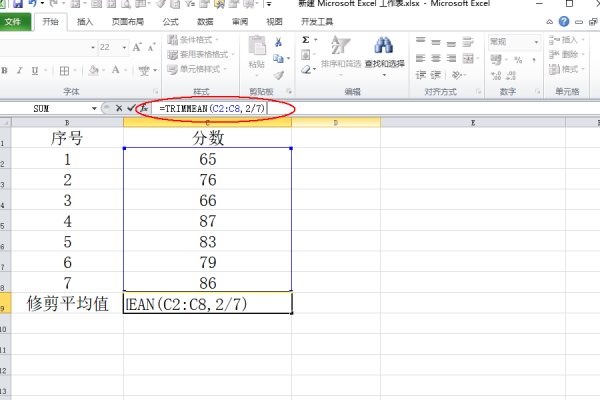Toggle Top Align
Image resolution: width=600 pixels, height=400 pixels.
[x=421, y=41]
